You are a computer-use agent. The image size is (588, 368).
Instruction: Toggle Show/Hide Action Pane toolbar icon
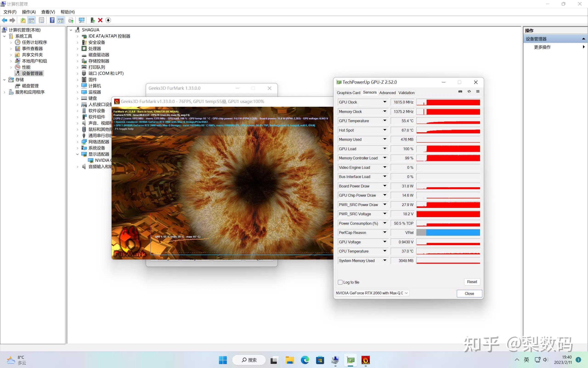point(60,20)
